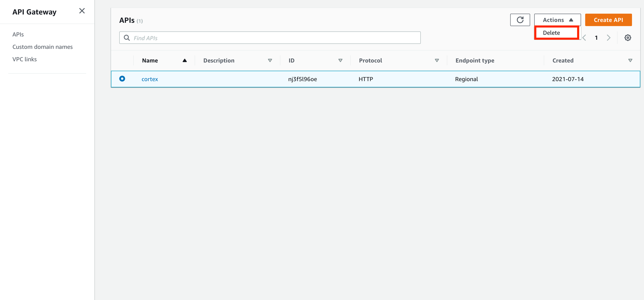Image resolution: width=644 pixels, height=300 pixels.
Task: Select the cortex API radio button
Action: pos(122,79)
